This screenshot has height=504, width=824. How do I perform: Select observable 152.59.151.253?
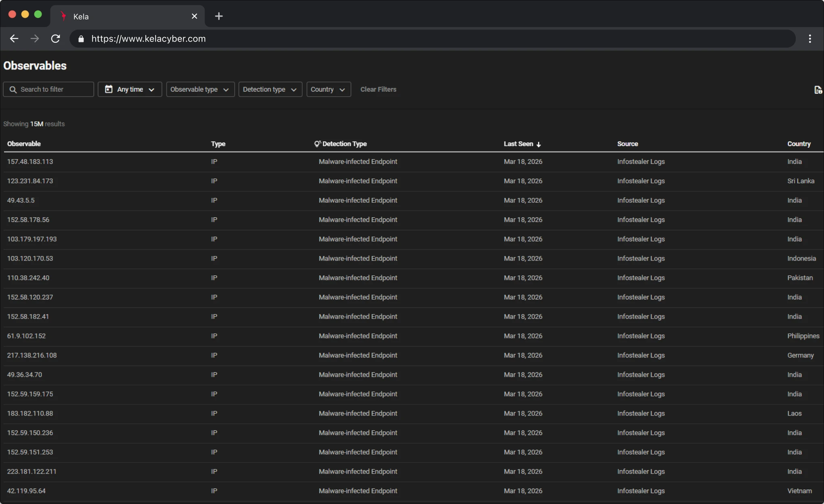pyautogui.click(x=30, y=452)
